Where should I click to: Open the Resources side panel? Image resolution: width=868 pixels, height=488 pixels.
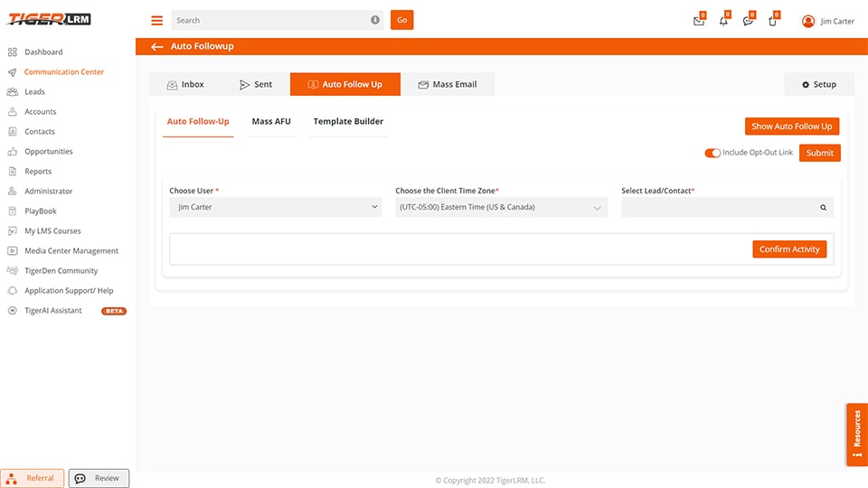tap(856, 435)
